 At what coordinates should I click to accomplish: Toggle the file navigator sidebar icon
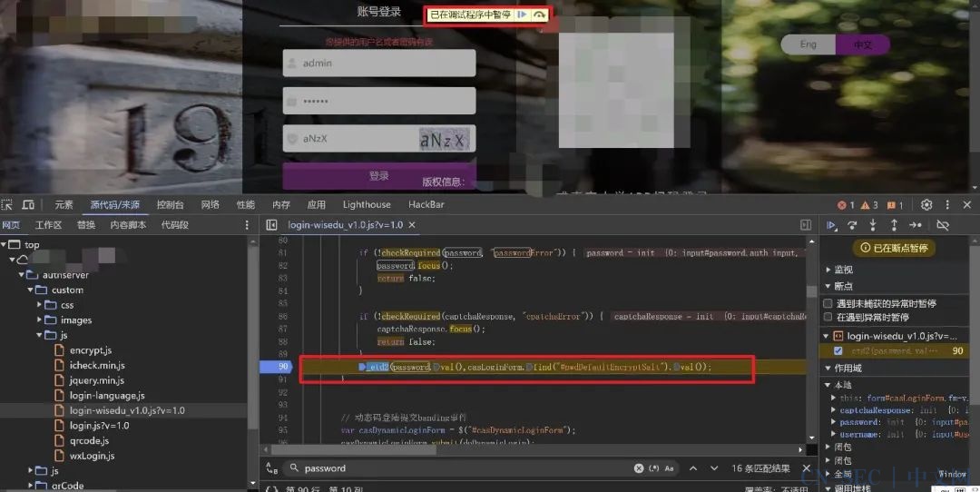(x=271, y=224)
